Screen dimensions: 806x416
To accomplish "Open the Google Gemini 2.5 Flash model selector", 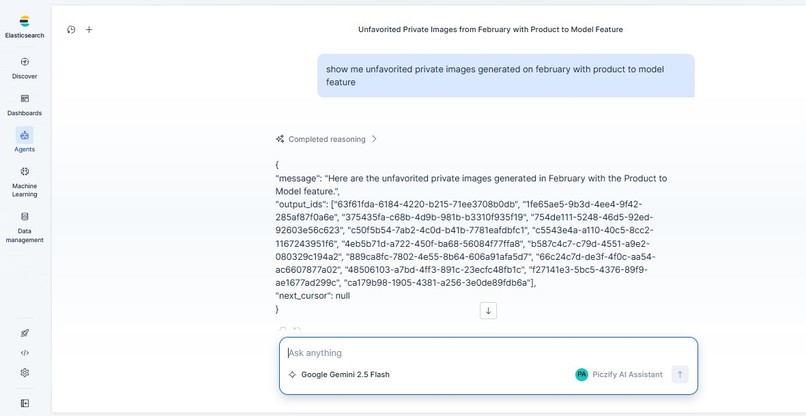I will point(339,374).
